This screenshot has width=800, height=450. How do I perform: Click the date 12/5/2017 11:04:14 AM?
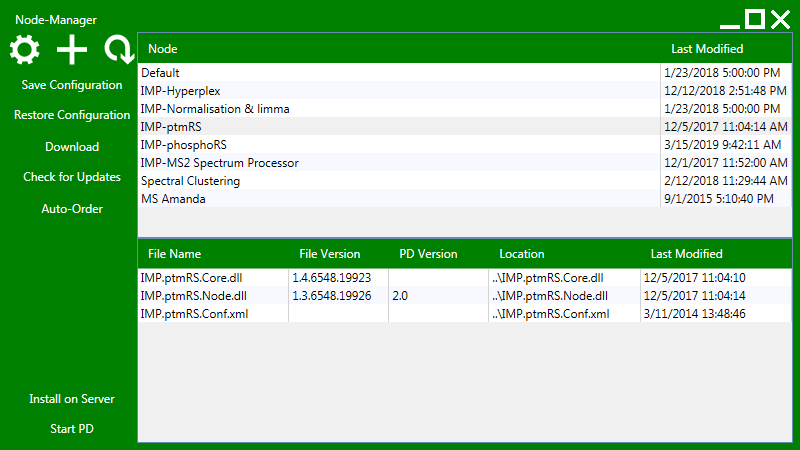click(x=726, y=127)
